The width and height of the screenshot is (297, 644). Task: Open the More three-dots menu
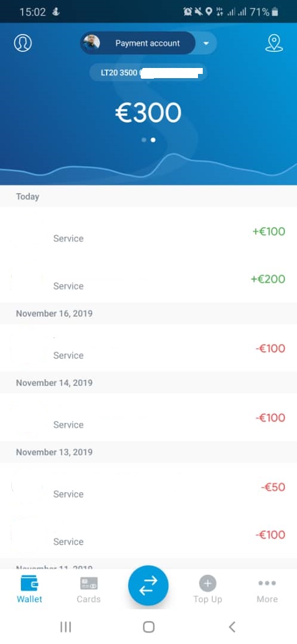(267, 583)
